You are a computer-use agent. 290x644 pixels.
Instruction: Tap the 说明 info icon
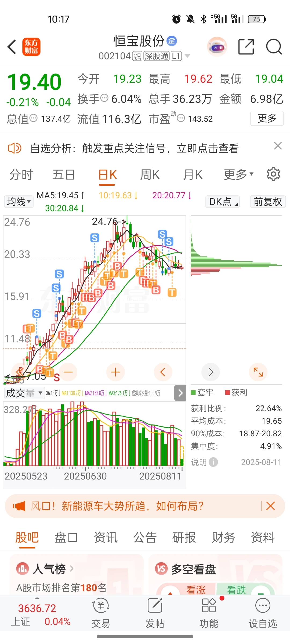pos(213,462)
